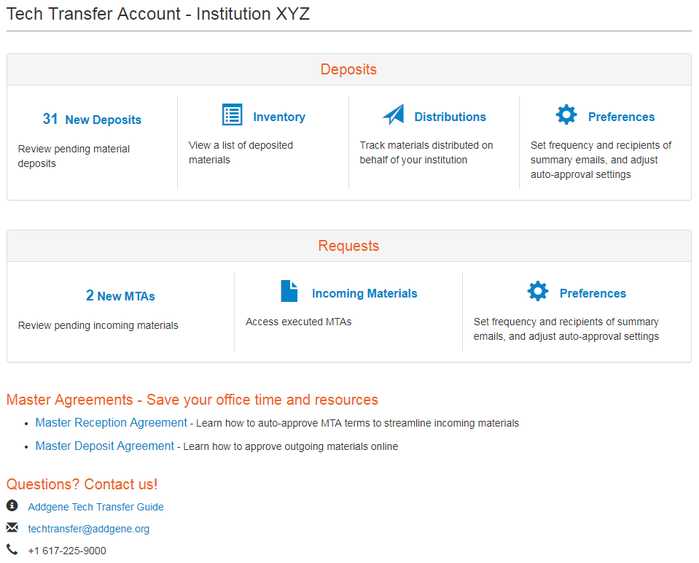Open Preferences in the Deposits section

pos(621,117)
